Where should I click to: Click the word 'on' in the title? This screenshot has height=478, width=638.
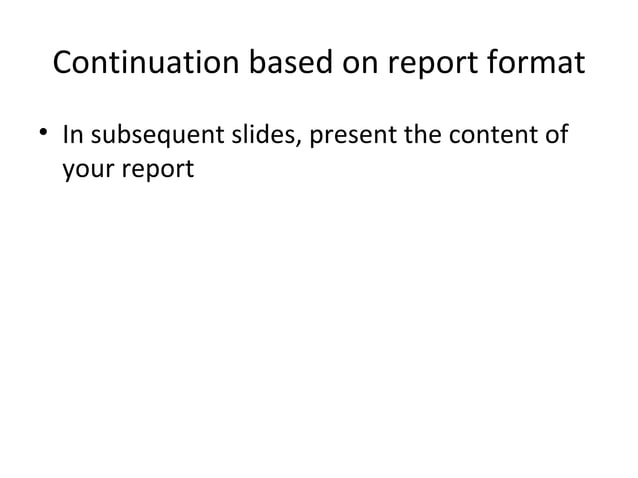tap(360, 64)
